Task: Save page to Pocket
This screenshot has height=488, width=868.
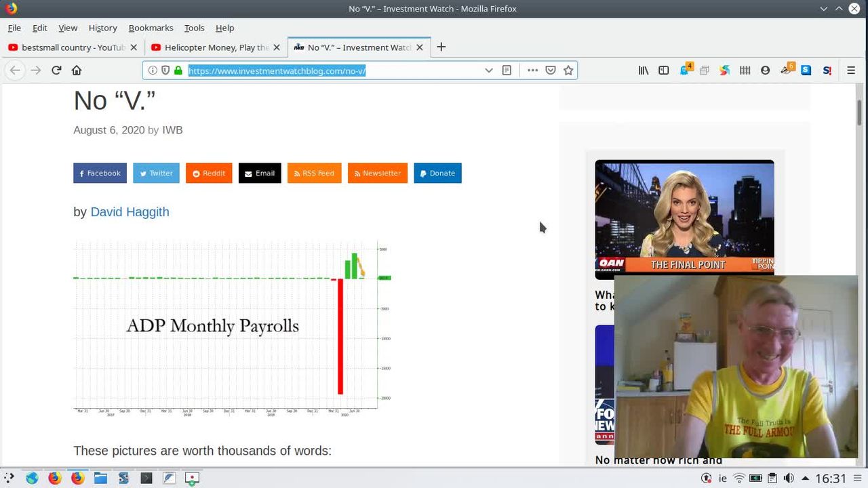Action: pos(551,70)
